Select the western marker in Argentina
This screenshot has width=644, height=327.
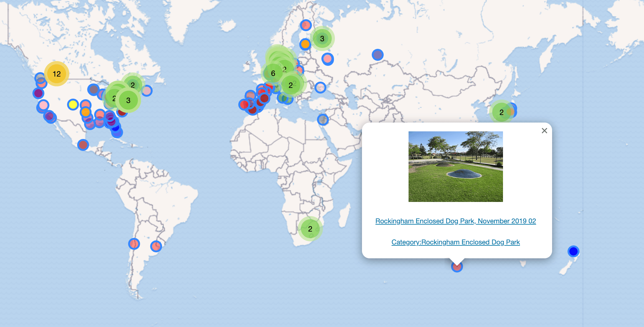[x=134, y=244]
